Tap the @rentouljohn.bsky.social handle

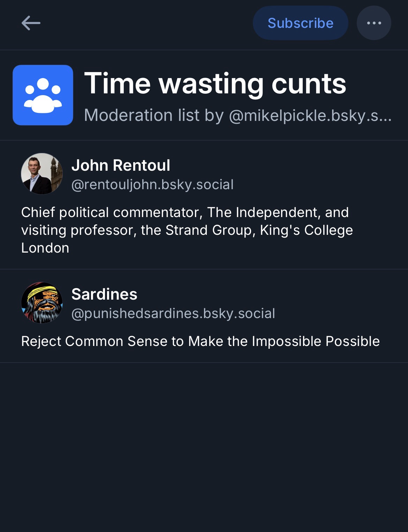pos(152,185)
